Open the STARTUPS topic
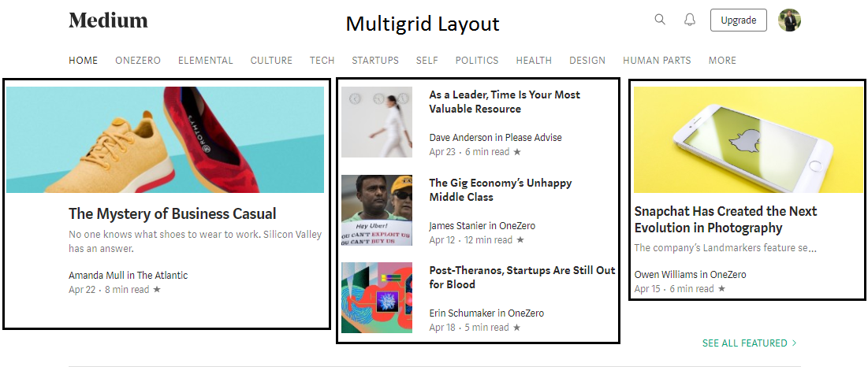The height and width of the screenshot is (367, 868). pos(375,60)
